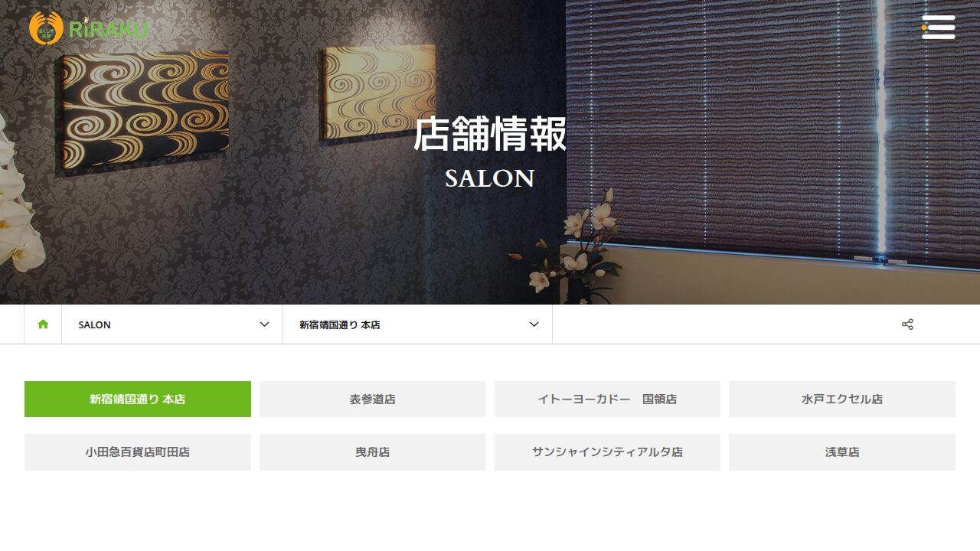Open the hamburger menu icon

[939, 27]
